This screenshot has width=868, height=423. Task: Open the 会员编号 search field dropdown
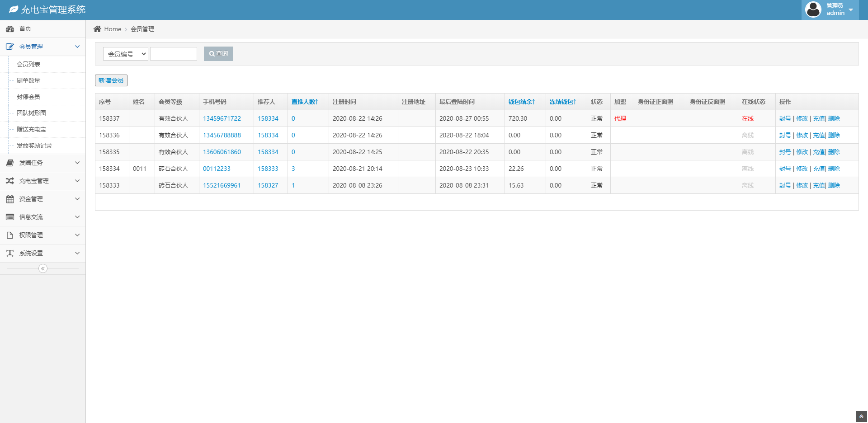(x=126, y=54)
